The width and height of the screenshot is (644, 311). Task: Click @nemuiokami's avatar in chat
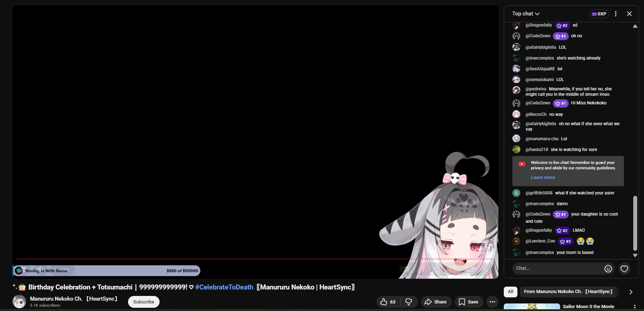click(516, 79)
